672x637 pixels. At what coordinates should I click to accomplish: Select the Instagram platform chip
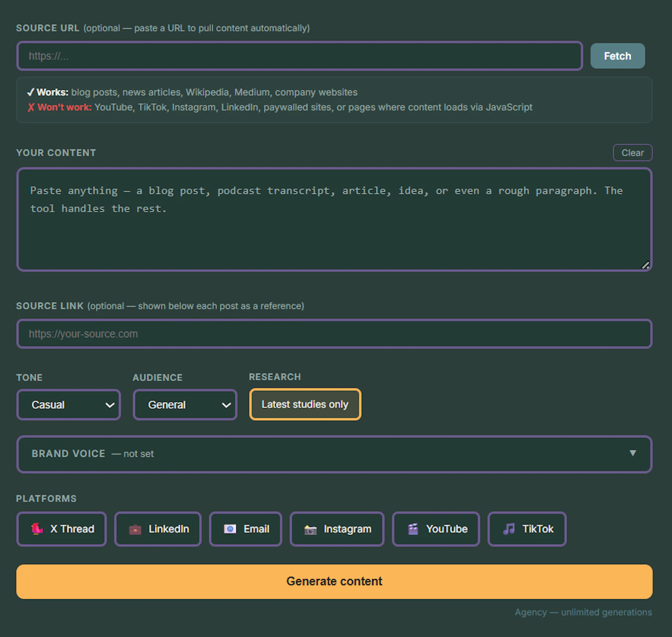tap(337, 529)
